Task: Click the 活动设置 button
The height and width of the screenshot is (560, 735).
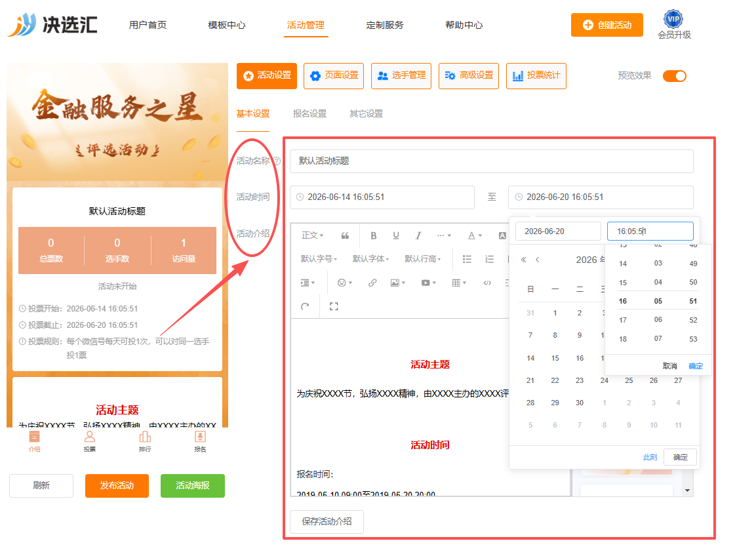Action: tap(267, 75)
